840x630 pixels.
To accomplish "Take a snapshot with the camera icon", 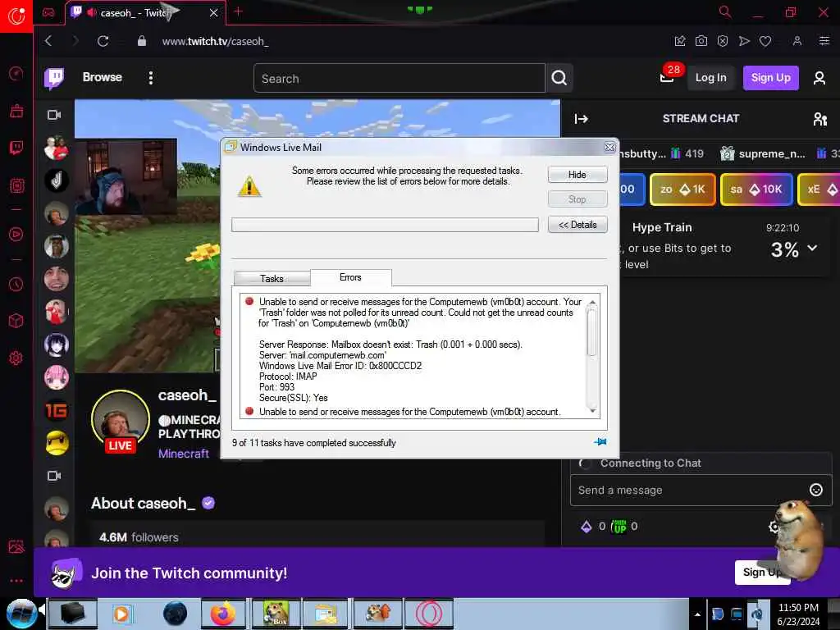I will pos(701,41).
